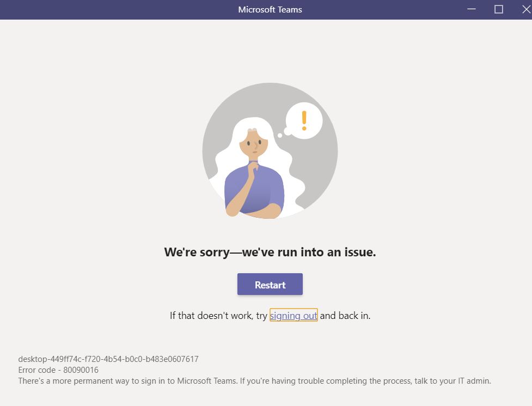The image size is (532, 406).
Task: Minimize the Microsoft Teams window
Action: [x=472, y=9]
